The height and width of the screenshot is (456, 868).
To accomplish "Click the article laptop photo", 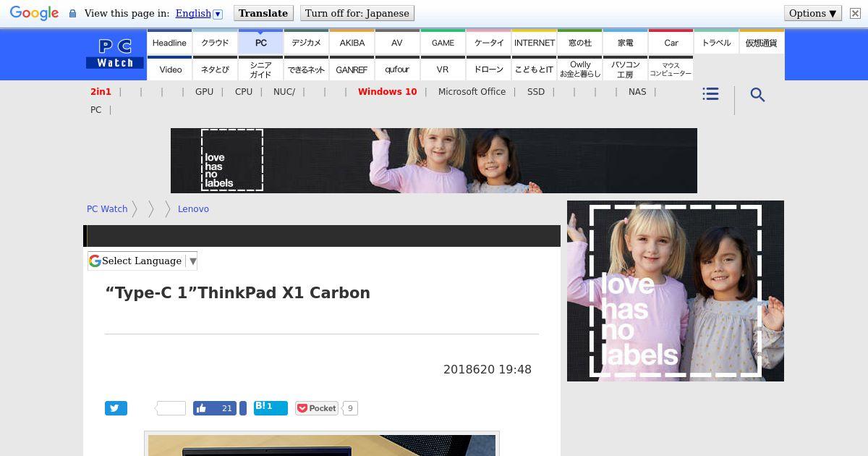I will pyautogui.click(x=322, y=444).
